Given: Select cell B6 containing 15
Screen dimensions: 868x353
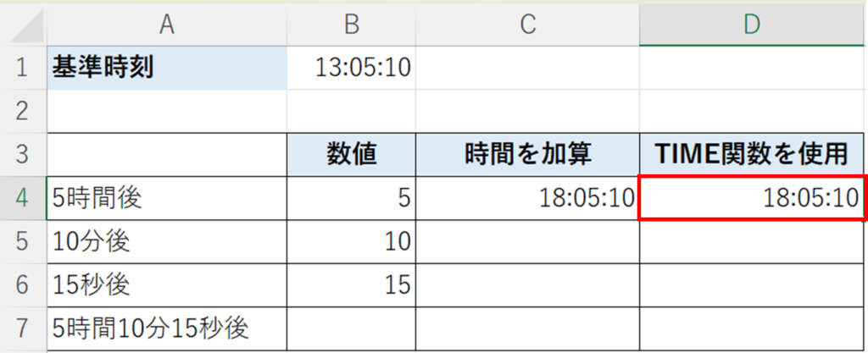Looking at the screenshot, I should point(351,285).
